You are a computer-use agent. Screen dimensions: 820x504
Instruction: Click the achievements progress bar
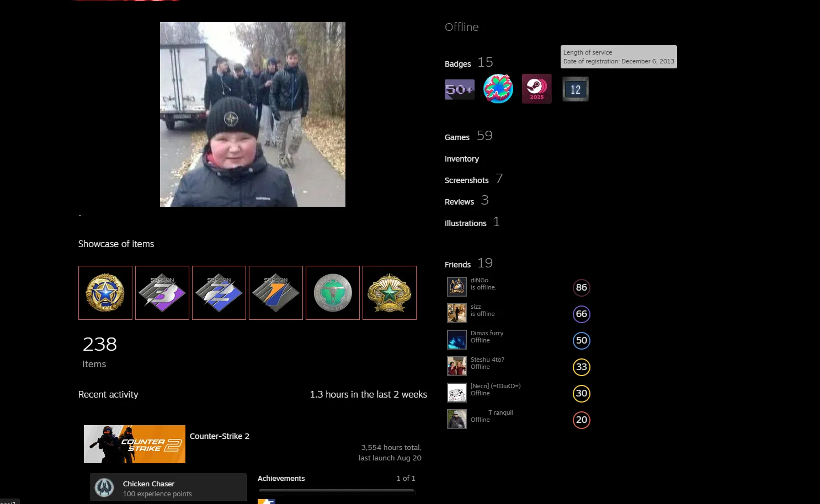(337, 491)
